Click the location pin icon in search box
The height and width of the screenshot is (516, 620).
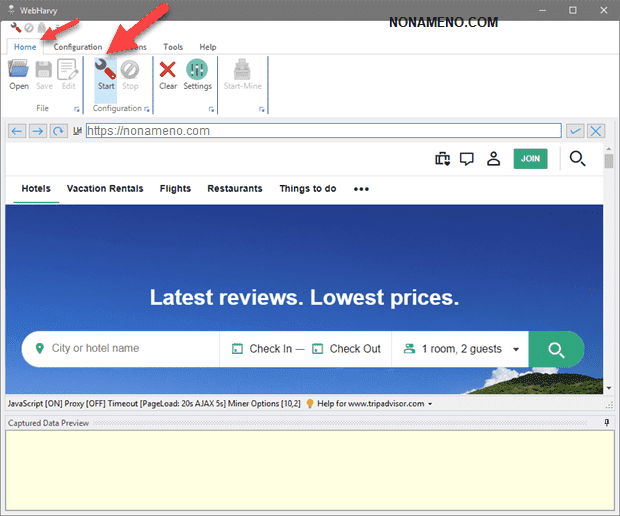[x=40, y=348]
